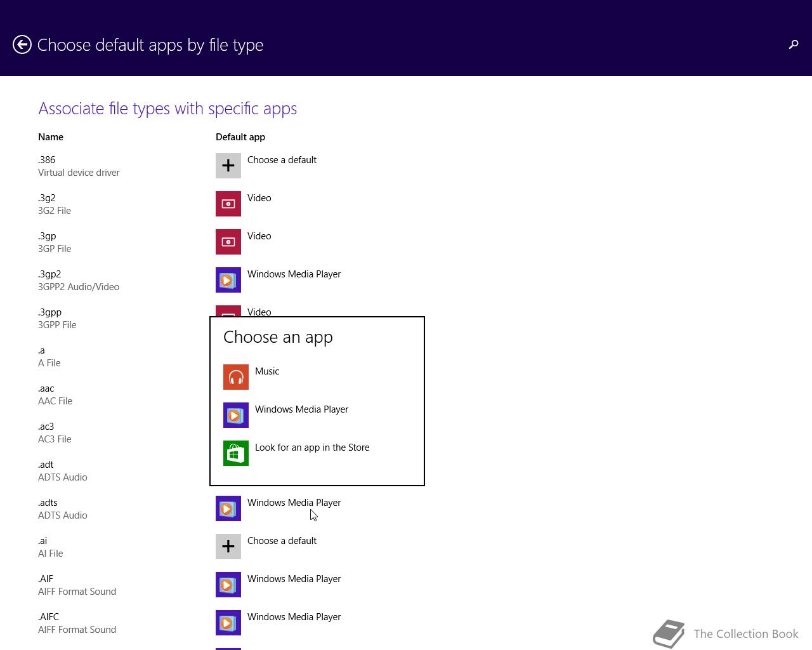Select the .ac3 file type name
Image resolution: width=812 pixels, height=650 pixels.
coord(46,427)
